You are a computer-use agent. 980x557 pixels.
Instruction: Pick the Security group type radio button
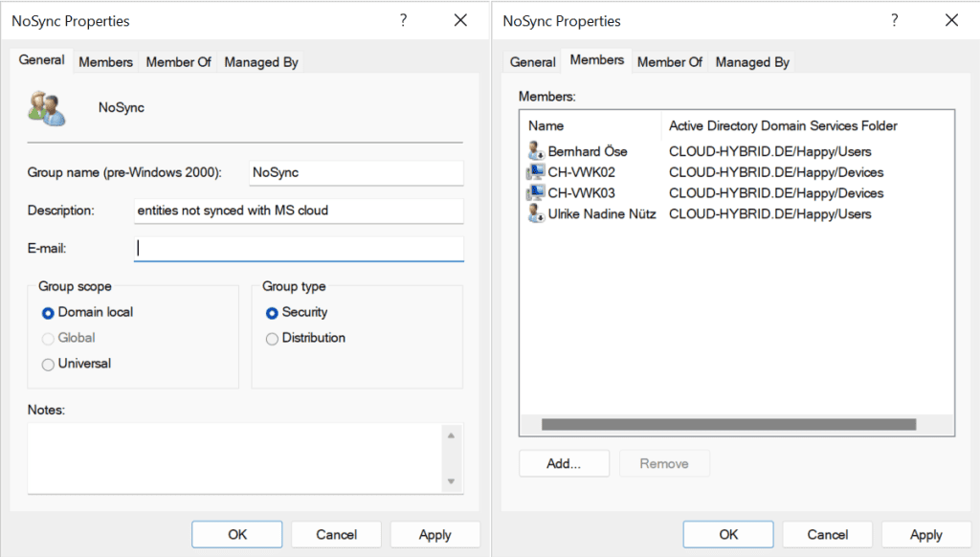coord(273,313)
